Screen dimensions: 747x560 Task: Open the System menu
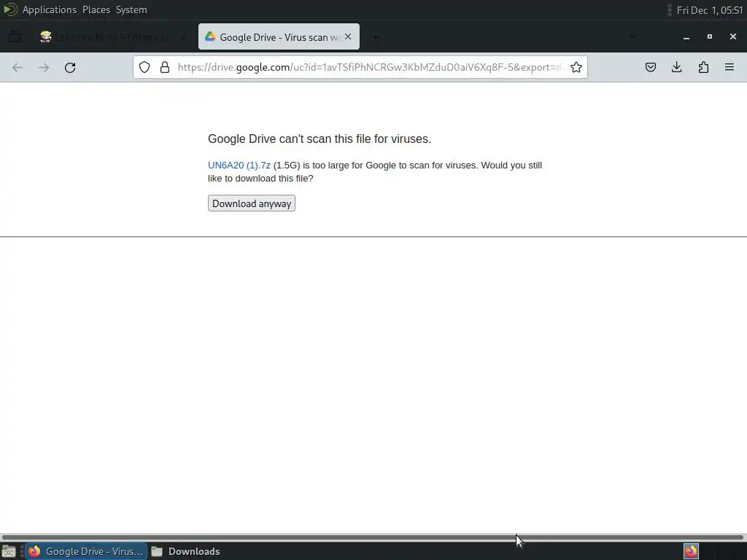tap(131, 9)
